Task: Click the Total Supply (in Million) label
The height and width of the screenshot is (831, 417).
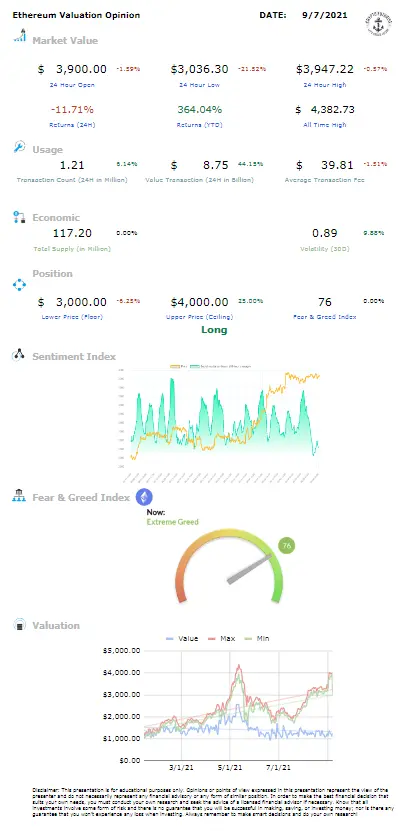Action: pos(72,248)
